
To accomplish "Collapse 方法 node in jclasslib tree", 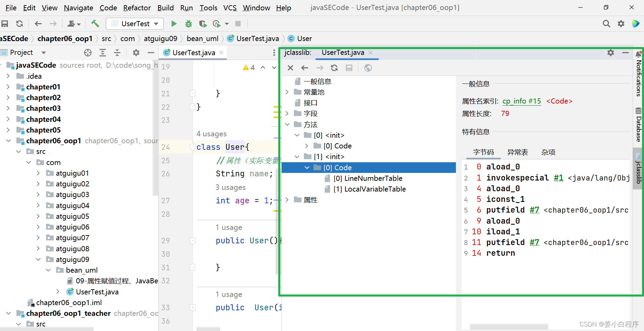I will pos(287,124).
